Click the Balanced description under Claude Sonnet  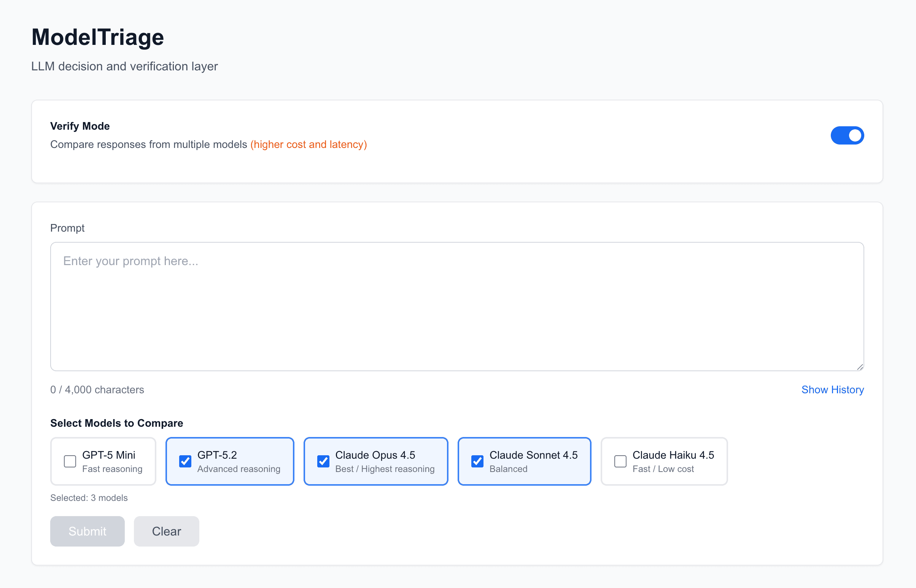click(x=508, y=469)
